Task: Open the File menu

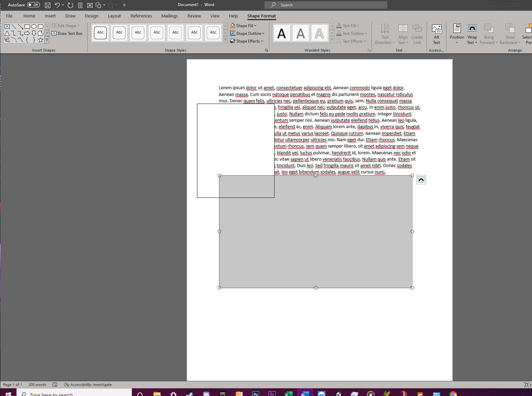Action: point(9,16)
